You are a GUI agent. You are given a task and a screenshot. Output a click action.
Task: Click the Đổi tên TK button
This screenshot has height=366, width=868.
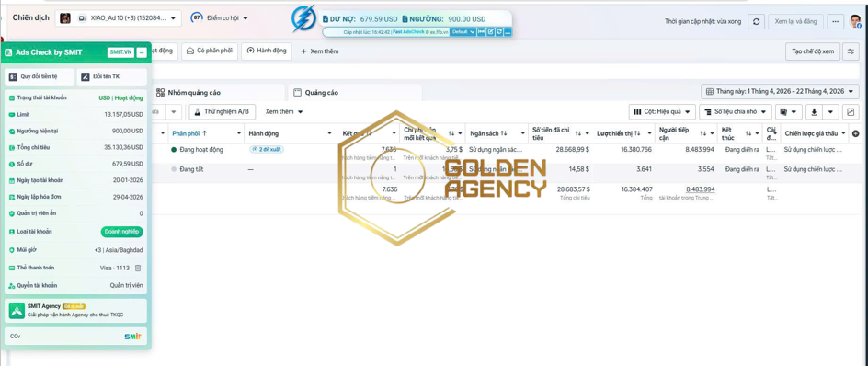click(x=112, y=77)
